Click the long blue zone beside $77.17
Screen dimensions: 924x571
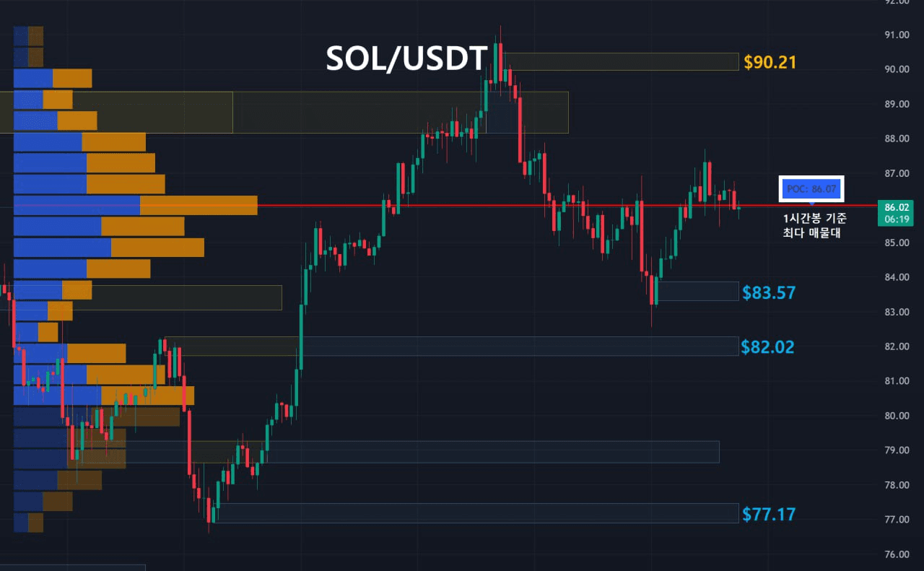pos(476,513)
